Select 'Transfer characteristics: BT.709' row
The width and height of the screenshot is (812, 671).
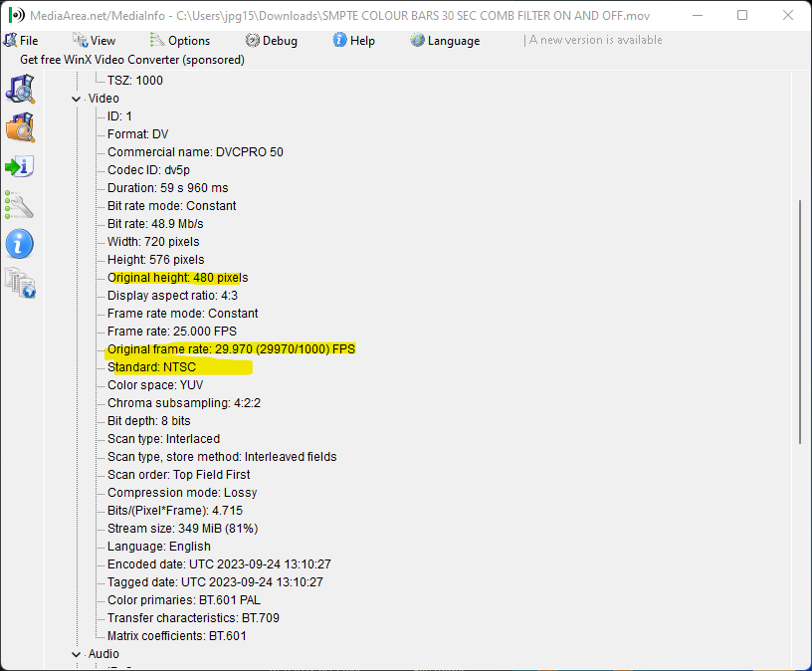click(193, 618)
